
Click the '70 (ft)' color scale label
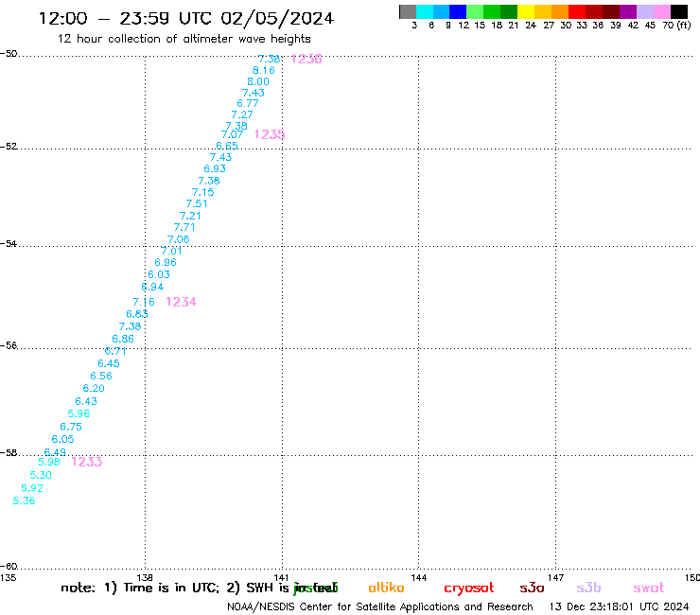(x=676, y=26)
